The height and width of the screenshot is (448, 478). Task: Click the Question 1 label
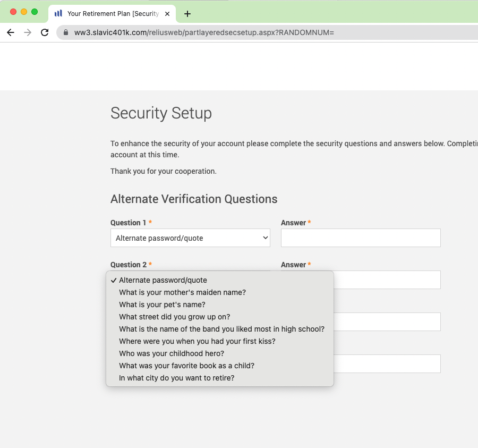click(x=129, y=223)
